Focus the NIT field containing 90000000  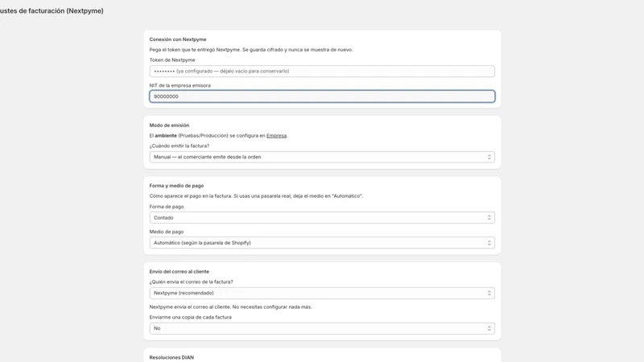point(322,97)
